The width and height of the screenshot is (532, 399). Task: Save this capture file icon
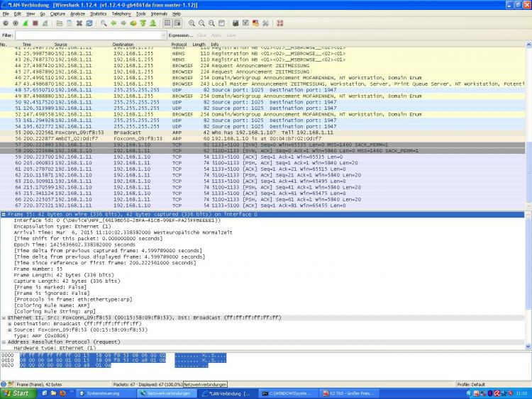point(70,23)
